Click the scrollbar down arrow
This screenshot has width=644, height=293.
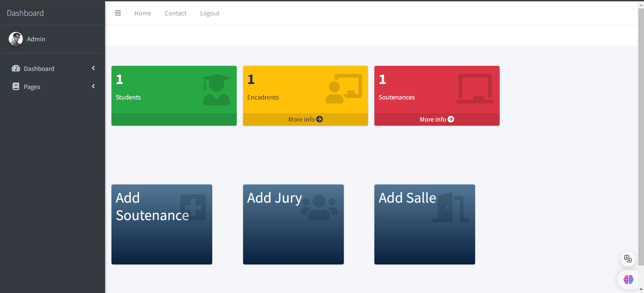pos(641,289)
